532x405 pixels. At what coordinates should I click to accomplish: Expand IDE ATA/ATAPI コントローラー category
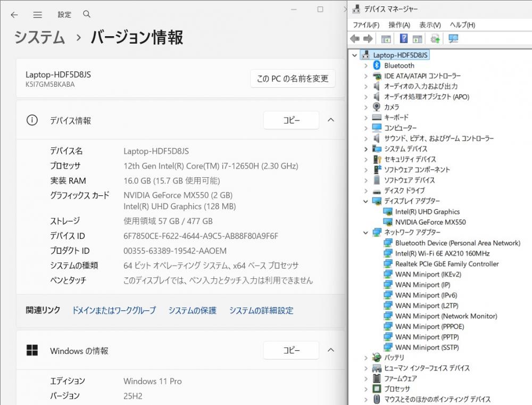coord(366,76)
